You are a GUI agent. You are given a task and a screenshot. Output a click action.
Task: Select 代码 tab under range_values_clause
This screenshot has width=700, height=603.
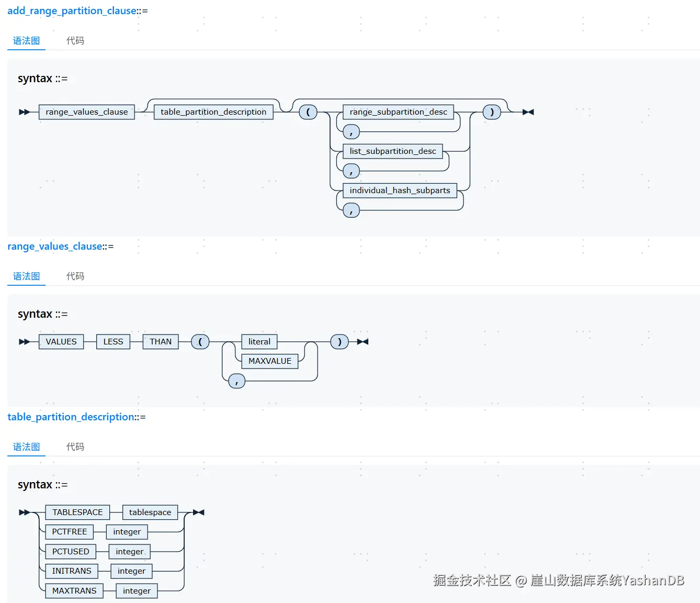75,276
